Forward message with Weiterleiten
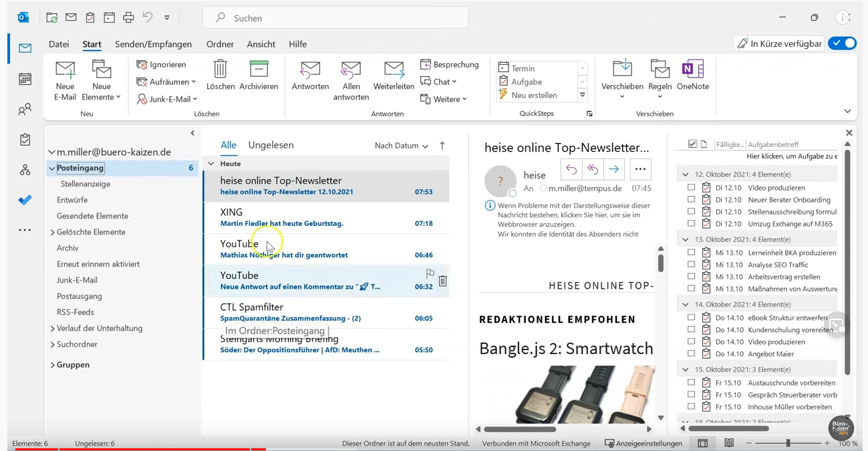The height and width of the screenshot is (451, 868). [x=394, y=75]
